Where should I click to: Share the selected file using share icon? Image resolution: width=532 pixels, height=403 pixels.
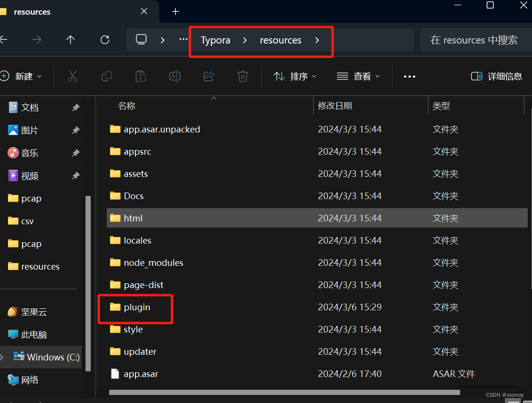pyautogui.click(x=208, y=76)
